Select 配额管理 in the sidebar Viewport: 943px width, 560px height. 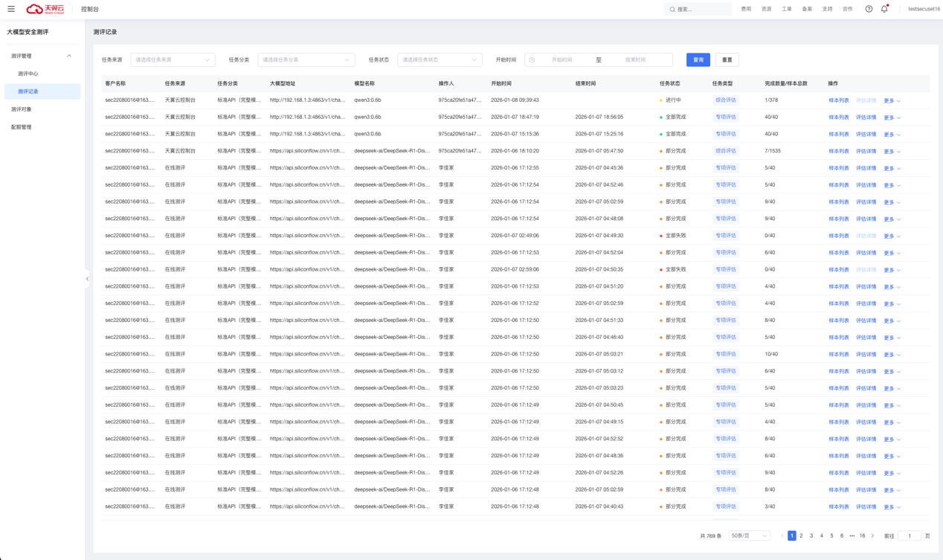coord(22,127)
